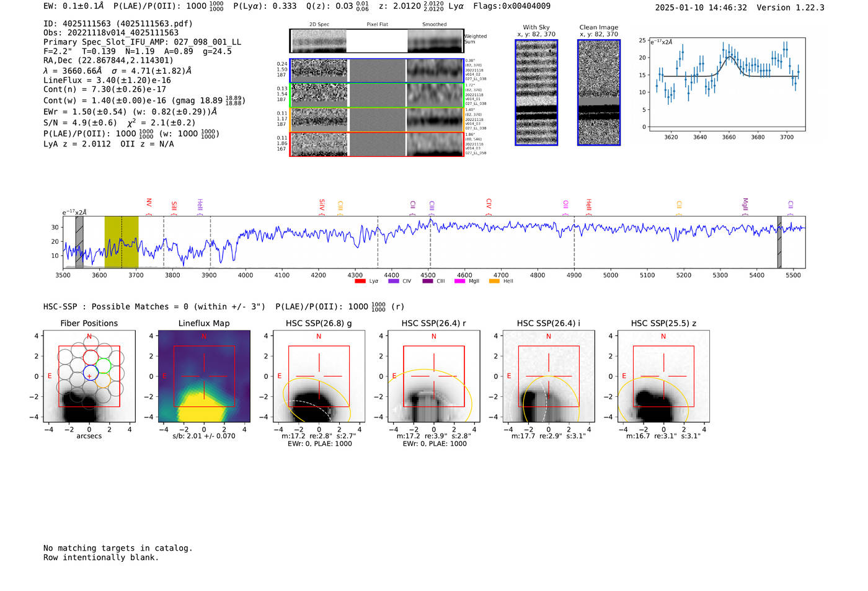The height and width of the screenshot is (591, 868).
Task: Click 'No matching targets in catalog.' text
Action: [x=118, y=548]
